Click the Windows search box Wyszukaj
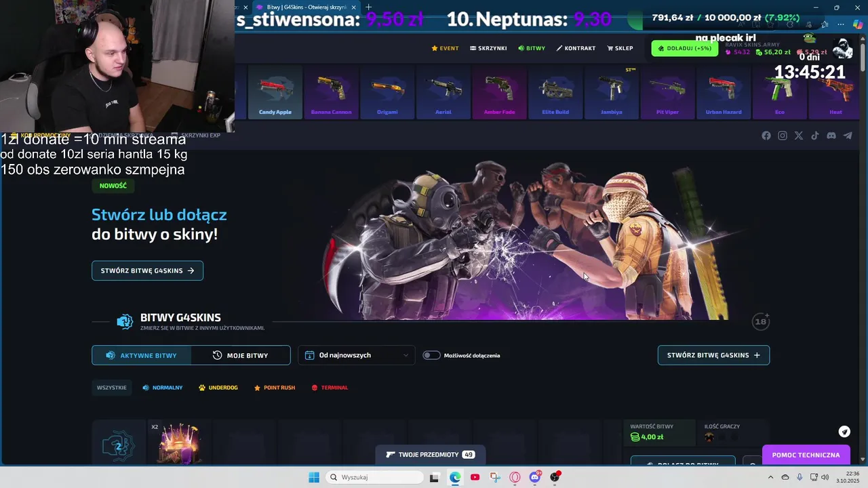The width and height of the screenshot is (868, 488). (374, 477)
